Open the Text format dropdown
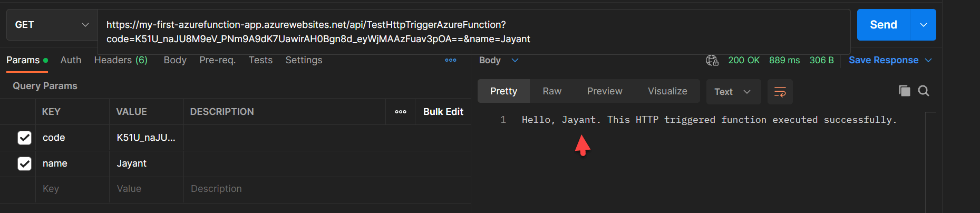The height and width of the screenshot is (213, 980). [733, 92]
